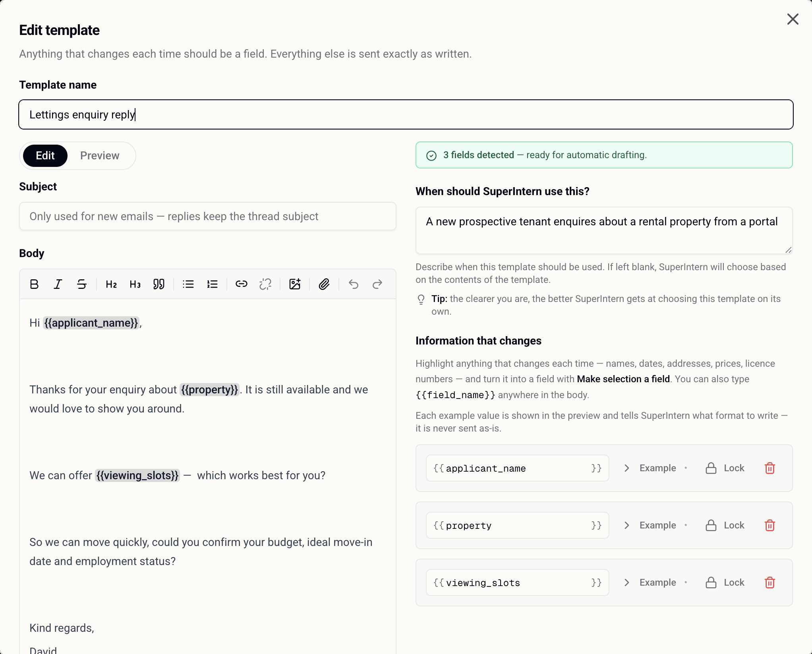Click the '3 fields detected' status banner
Screen dimensions: 812x654
[x=604, y=155]
